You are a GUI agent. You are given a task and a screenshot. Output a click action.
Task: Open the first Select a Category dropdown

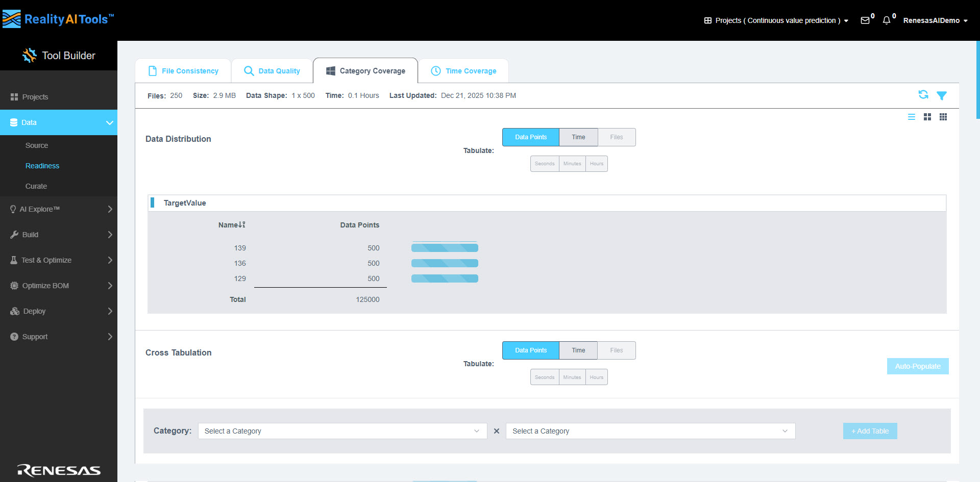(x=342, y=431)
